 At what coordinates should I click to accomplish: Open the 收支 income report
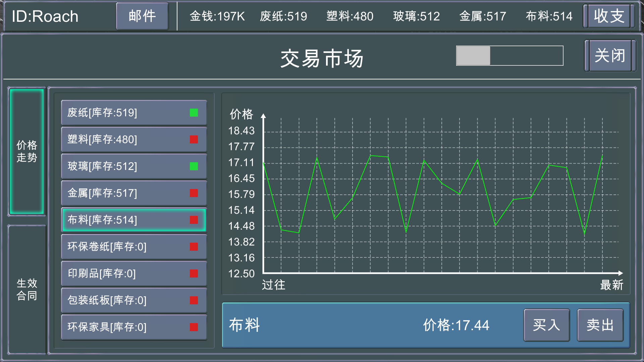pos(609,16)
